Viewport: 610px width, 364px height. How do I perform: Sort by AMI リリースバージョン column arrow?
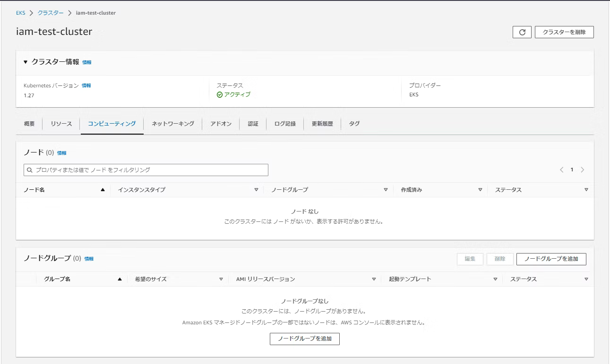(x=374, y=279)
